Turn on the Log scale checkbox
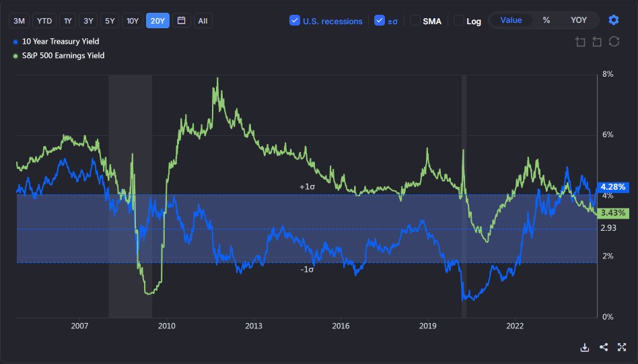This screenshot has width=638, height=364. pyautogui.click(x=459, y=21)
